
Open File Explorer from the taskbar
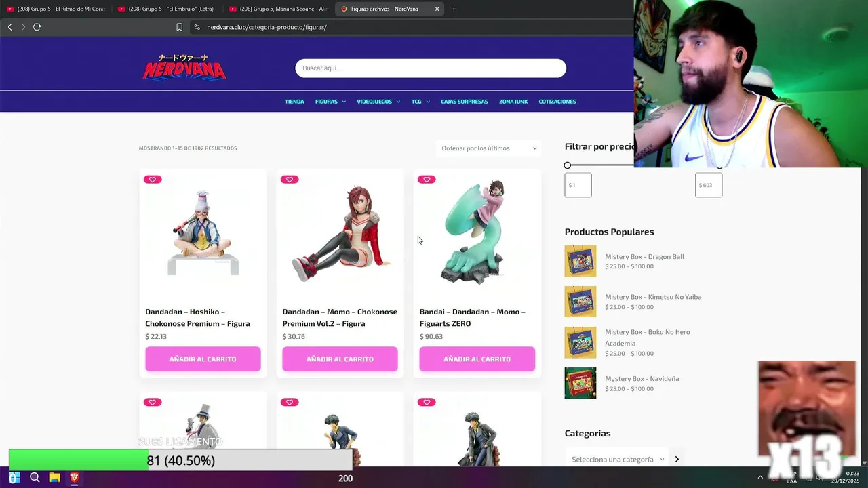tap(54, 478)
